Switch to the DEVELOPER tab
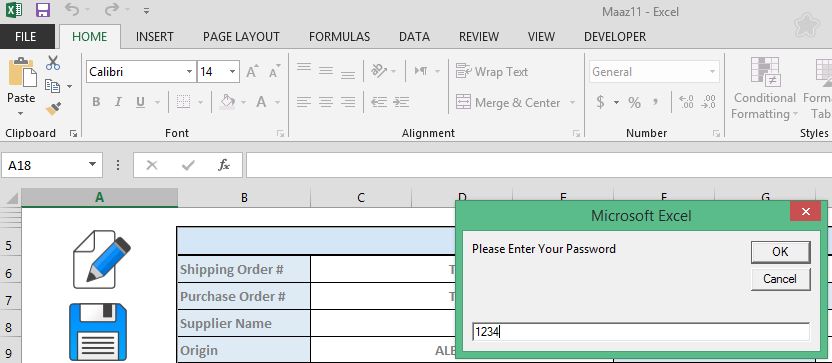832x363 pixels. pyautogui.click(x=615, y=37)
